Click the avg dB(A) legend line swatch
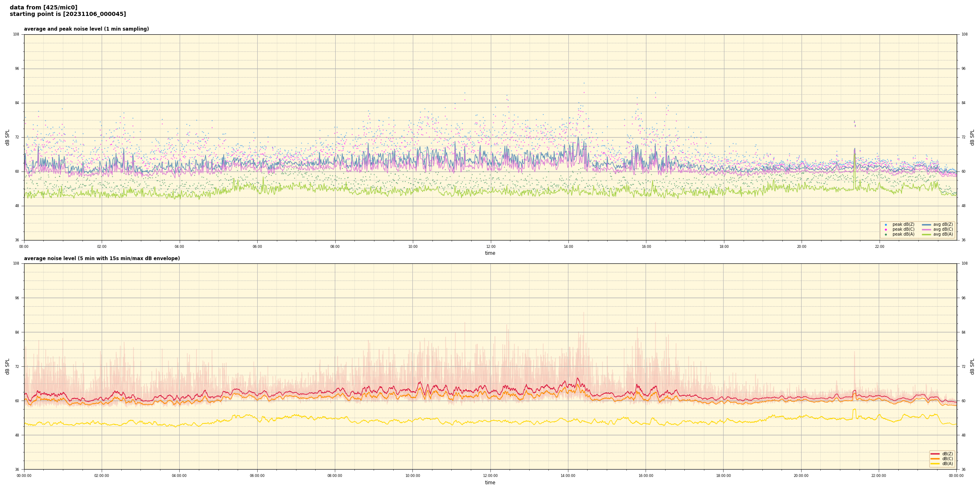The image size is (980, 490). [x=927, y=234]
